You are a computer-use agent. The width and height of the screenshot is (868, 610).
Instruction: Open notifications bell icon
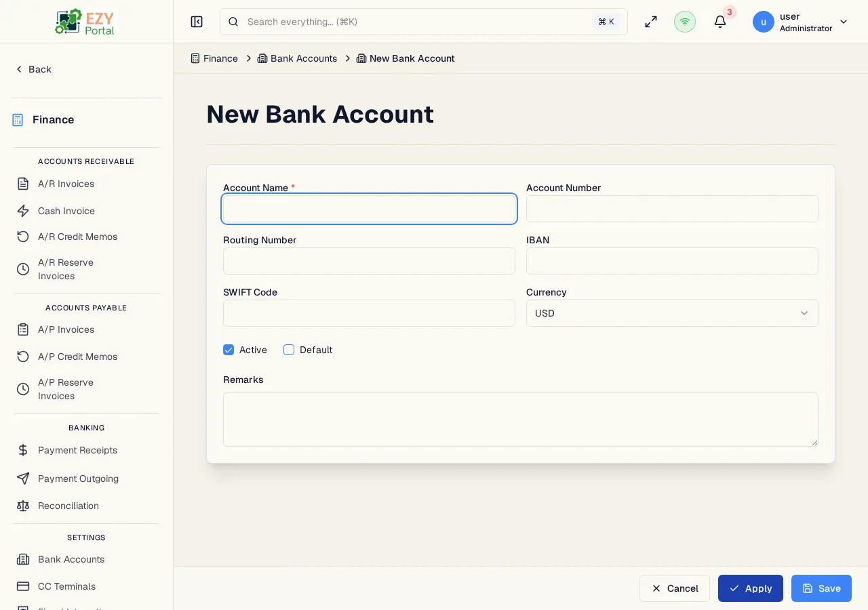720,22
